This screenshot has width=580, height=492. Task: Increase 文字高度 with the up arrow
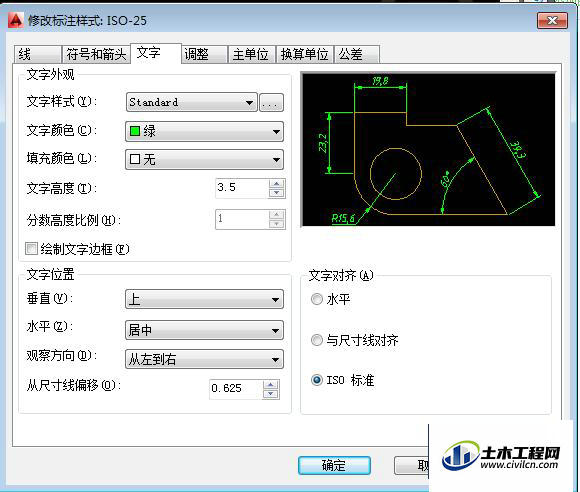coord(277,183)
